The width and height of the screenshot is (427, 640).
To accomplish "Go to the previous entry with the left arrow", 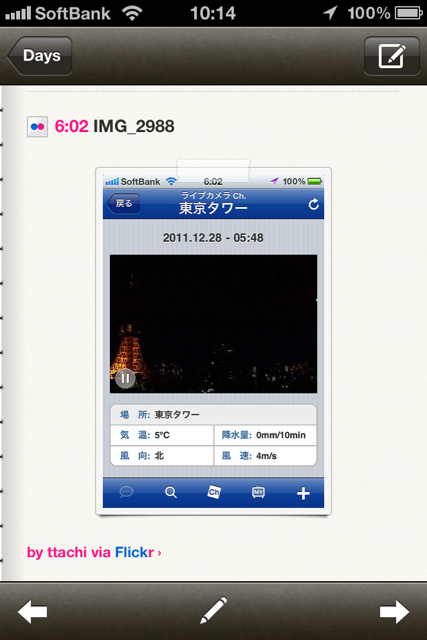I will pyautogui.click(x=32, y=611).
